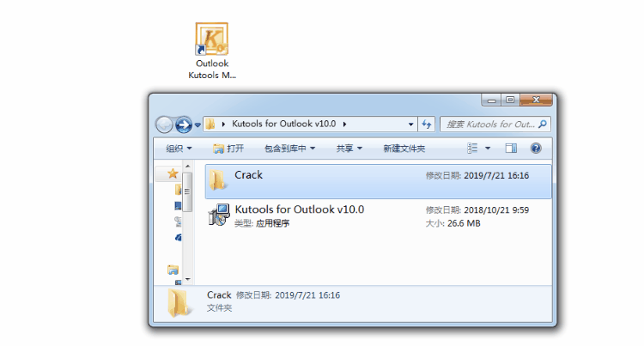
Task: Select the Kutools for Outlook v10.0 breadcrumb
Action: (284, 124)
